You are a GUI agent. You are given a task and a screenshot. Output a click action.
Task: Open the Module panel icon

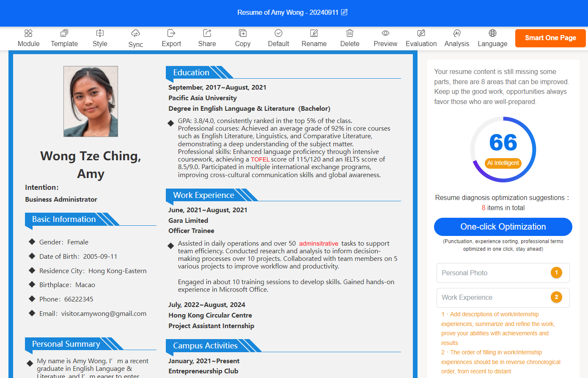(28, 33)
